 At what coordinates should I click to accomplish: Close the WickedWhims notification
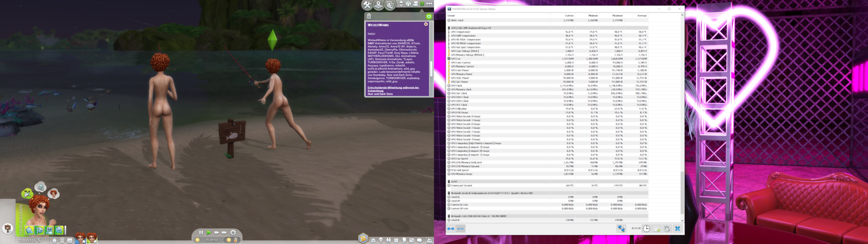coord(426,24)
